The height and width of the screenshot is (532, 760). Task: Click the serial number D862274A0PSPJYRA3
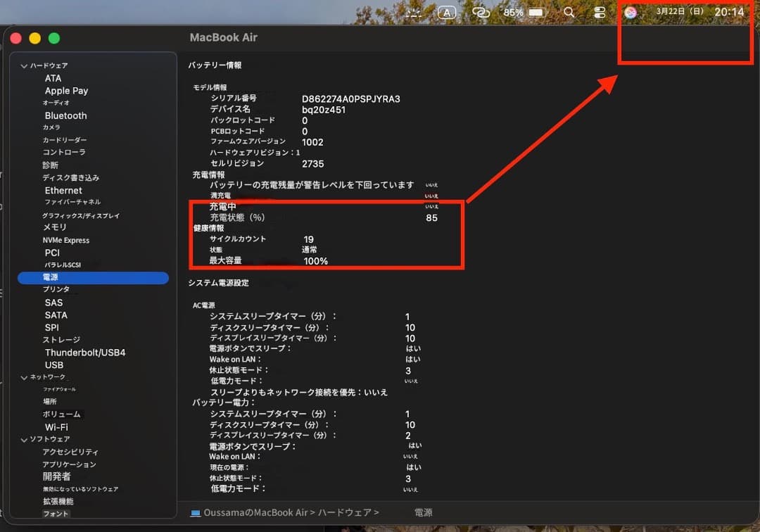click(x=351, y=99)
